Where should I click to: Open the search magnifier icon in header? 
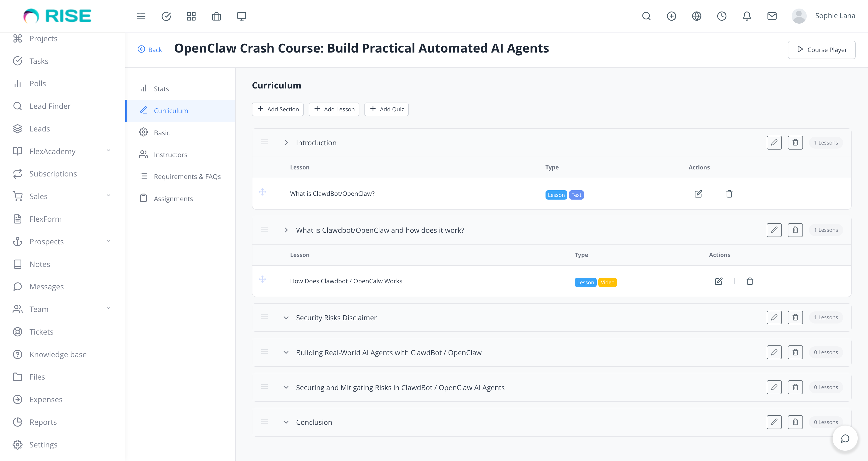[x=646, y=16]
